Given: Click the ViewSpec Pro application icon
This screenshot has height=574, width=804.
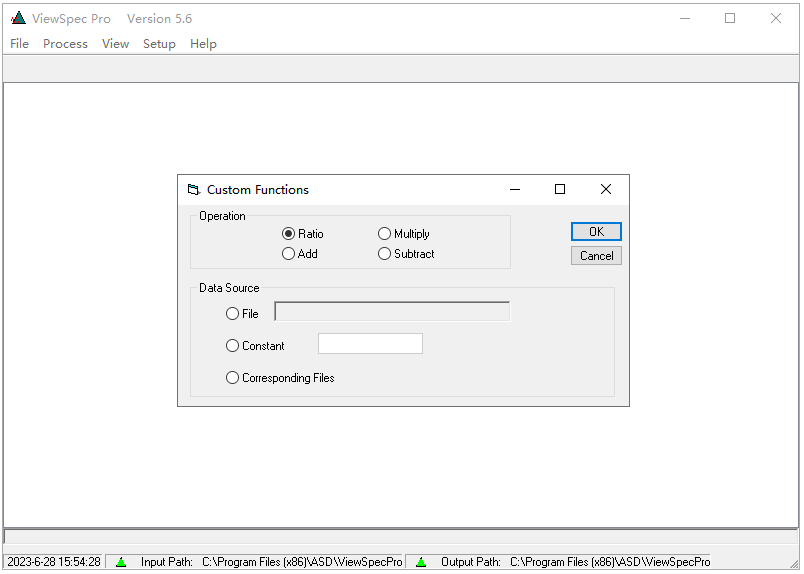Looking at the screenshot, I should click(18, 18).
